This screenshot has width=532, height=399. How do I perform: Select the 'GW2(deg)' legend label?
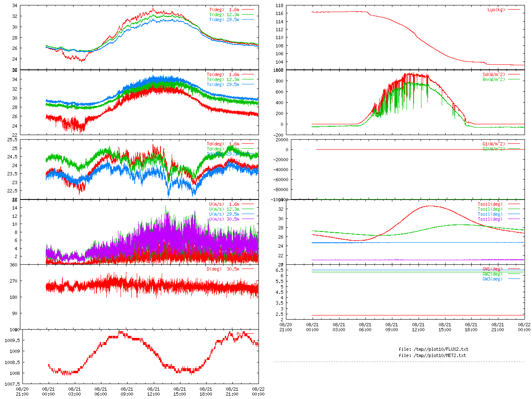(493, 274)
